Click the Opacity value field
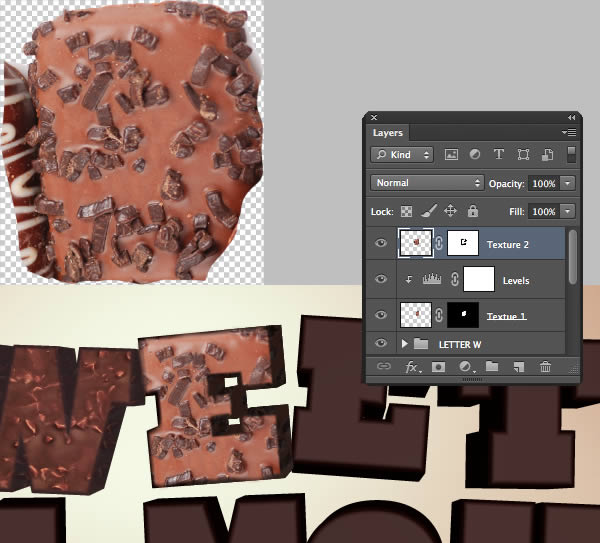The height and width of the screenshot is (543, 600). coord(543,183)
